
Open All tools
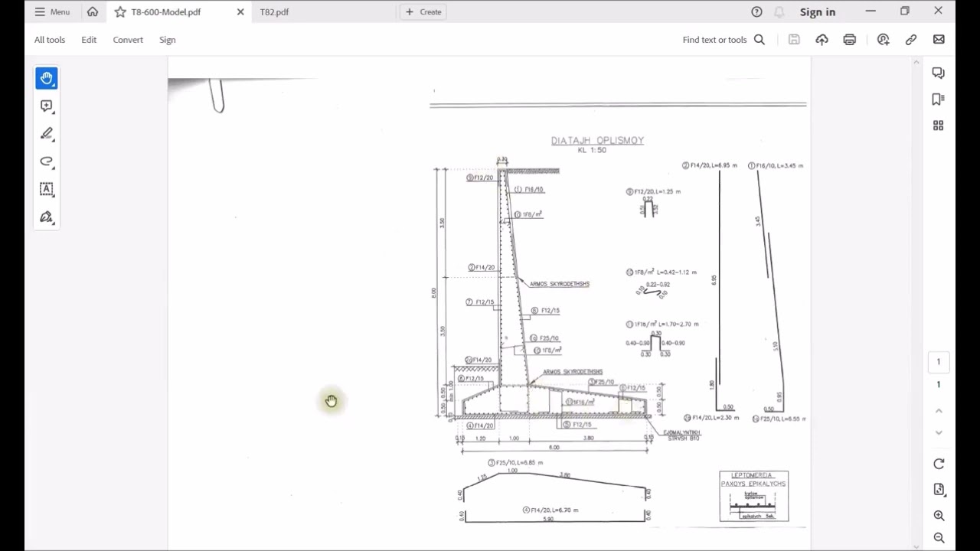point(50,40)
